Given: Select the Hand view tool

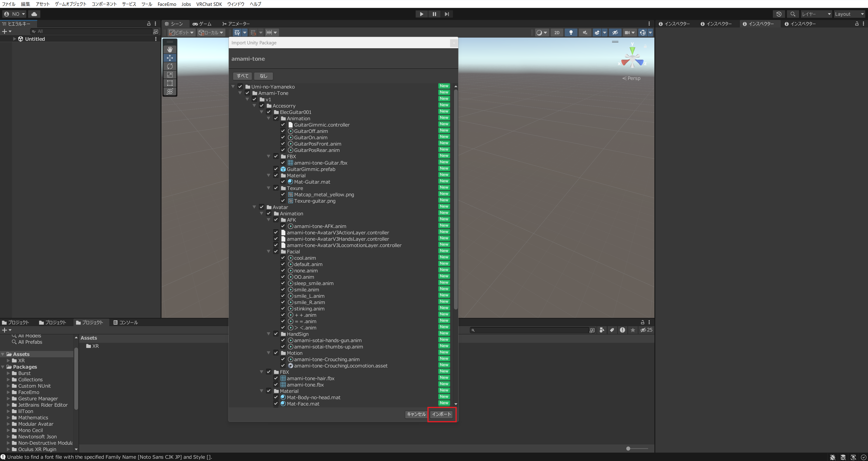Looking at the screenshot, I should [170, 50].
